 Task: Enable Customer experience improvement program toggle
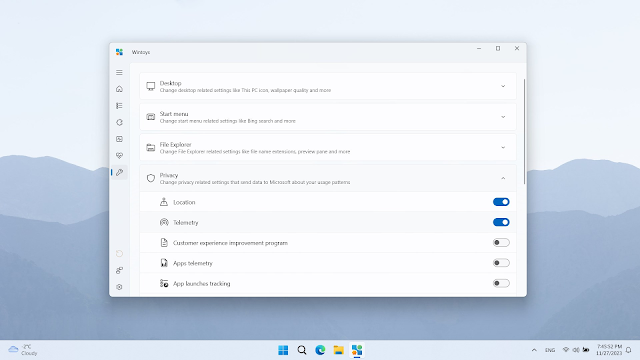coord(501,242)
